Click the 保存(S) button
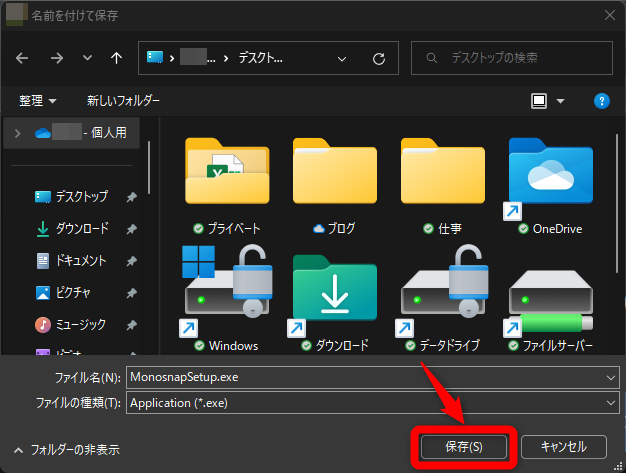This screenshot has width=626, height=473. [464, 447]
